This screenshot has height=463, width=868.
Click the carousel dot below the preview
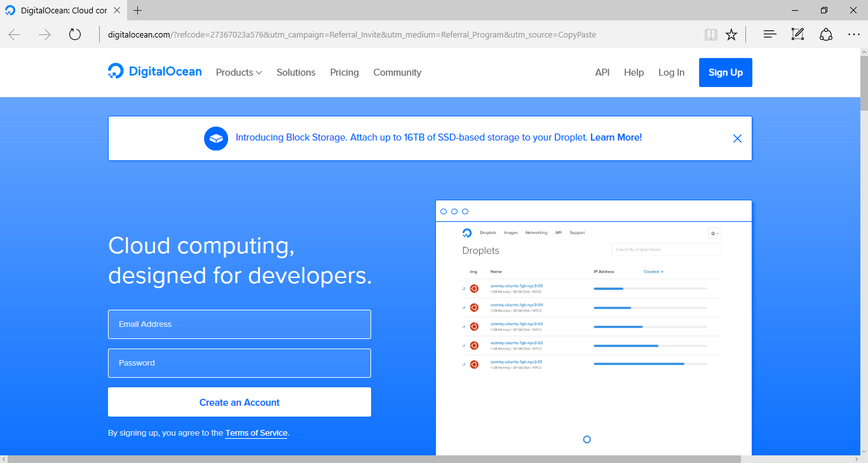587,439
